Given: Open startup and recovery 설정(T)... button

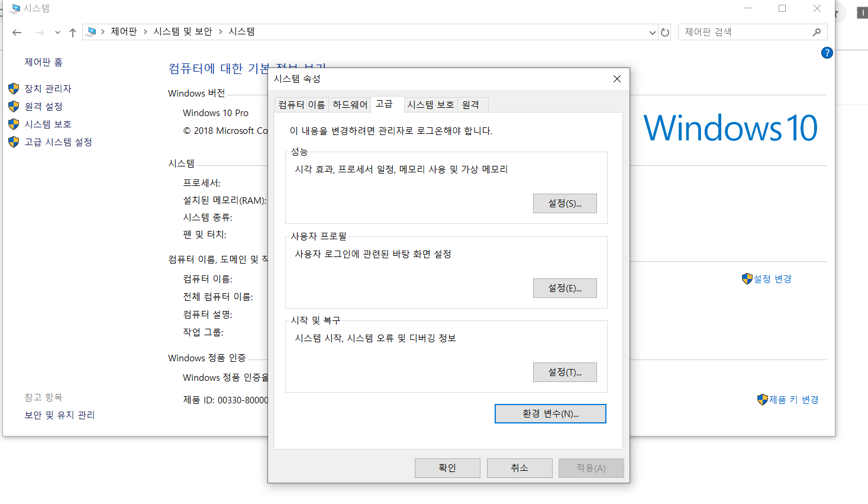Looking at the screenshot, I should tap(564, 372).
